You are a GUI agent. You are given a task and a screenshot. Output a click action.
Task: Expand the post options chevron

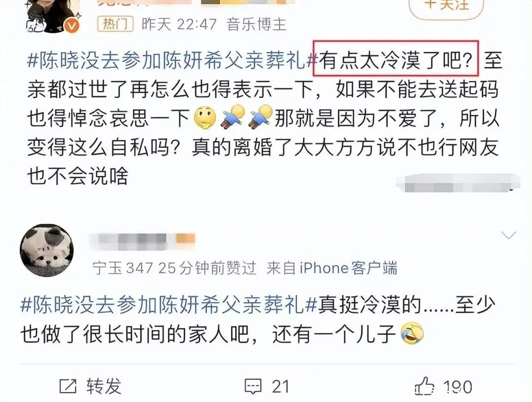pyautogui.click(x=508, y=235)
